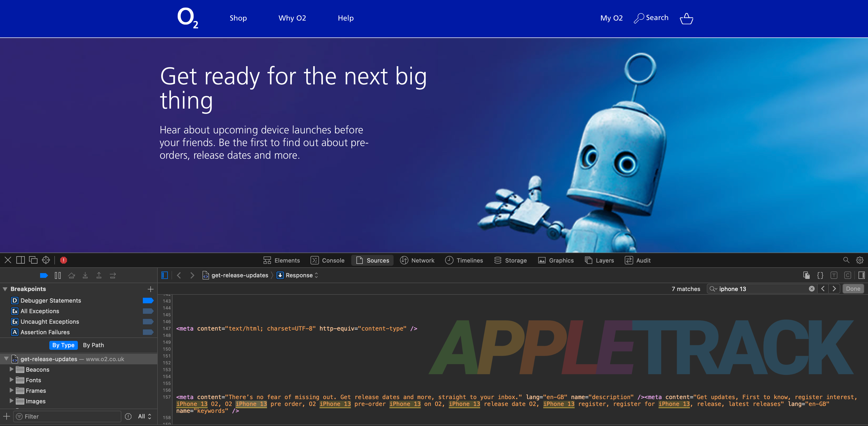
Task: Collapse the Breakpoints section
Action: pyautogui.click(x=5, y=289)
